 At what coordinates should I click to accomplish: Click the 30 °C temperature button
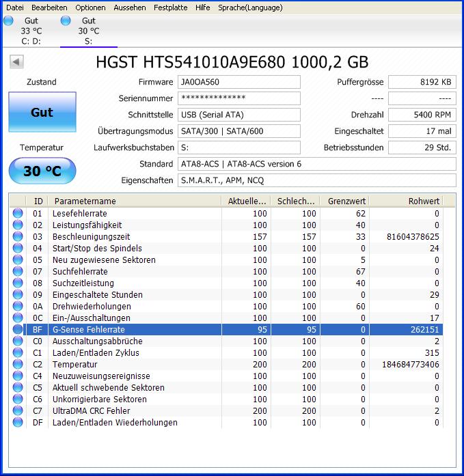tap(42, 171)
